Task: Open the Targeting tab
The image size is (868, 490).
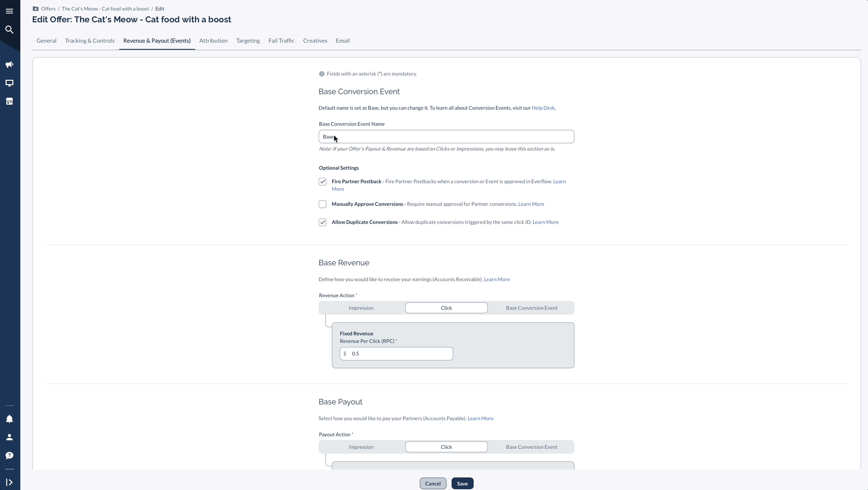Action: 248,41
